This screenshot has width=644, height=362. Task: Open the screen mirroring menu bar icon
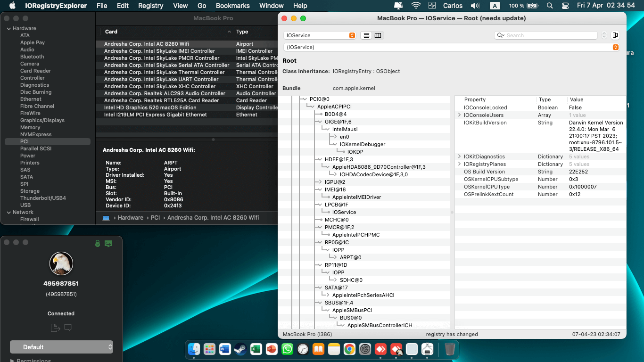[398, 6]
